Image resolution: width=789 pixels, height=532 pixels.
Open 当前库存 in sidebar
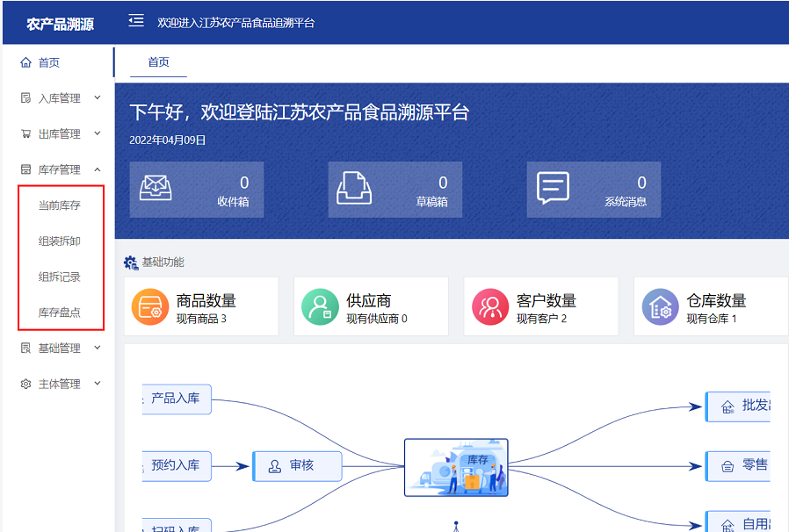pyautogui.click(x=60, y=205)
